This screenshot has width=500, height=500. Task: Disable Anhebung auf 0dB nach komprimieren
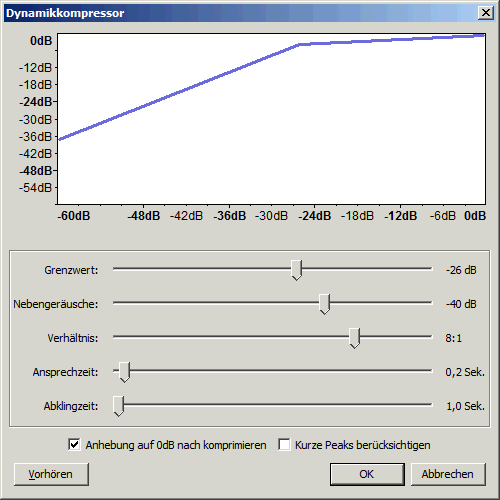74,445
